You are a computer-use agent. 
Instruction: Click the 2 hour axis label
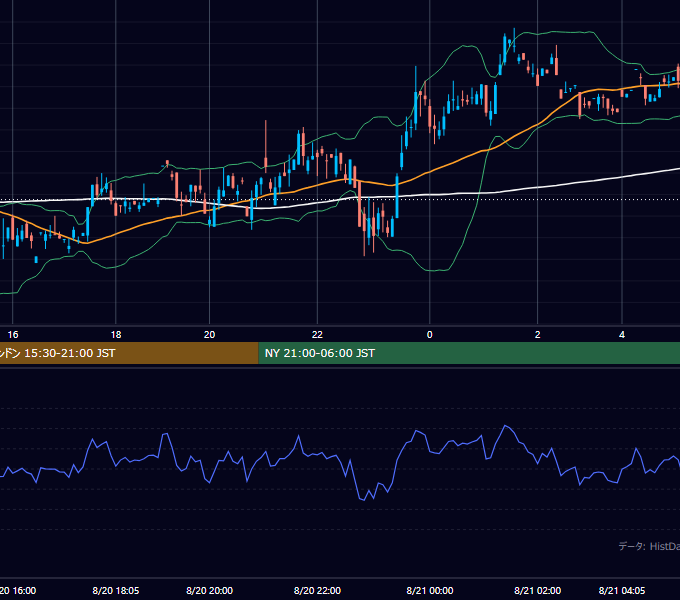(x=537, y=335)
